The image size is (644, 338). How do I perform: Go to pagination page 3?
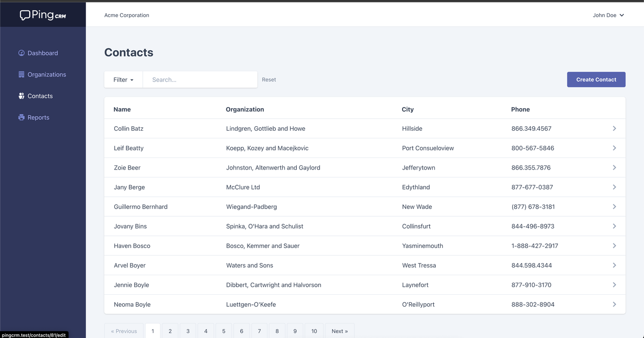(x=188, y=331)
